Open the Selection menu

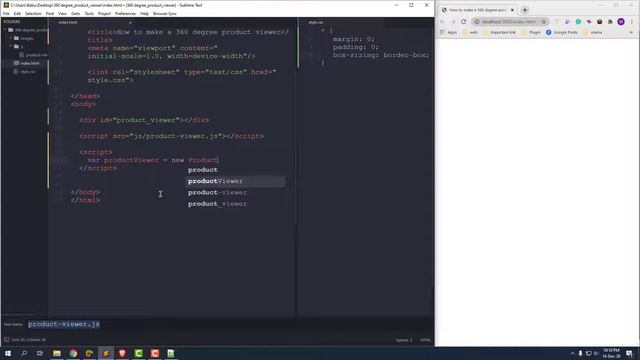[33, 13]
